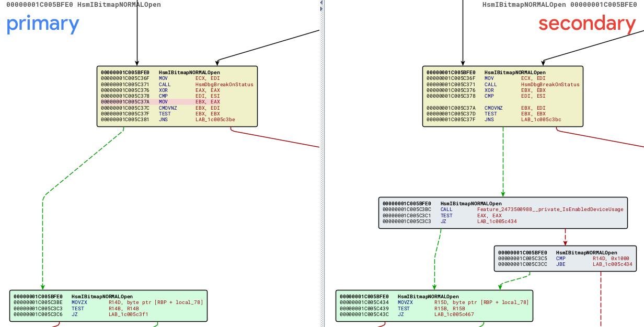Viewport: 644px width, 327px height.
Task: Click the left-pointing collapse arrow on the divider
Action: click(x=321, y=3)
